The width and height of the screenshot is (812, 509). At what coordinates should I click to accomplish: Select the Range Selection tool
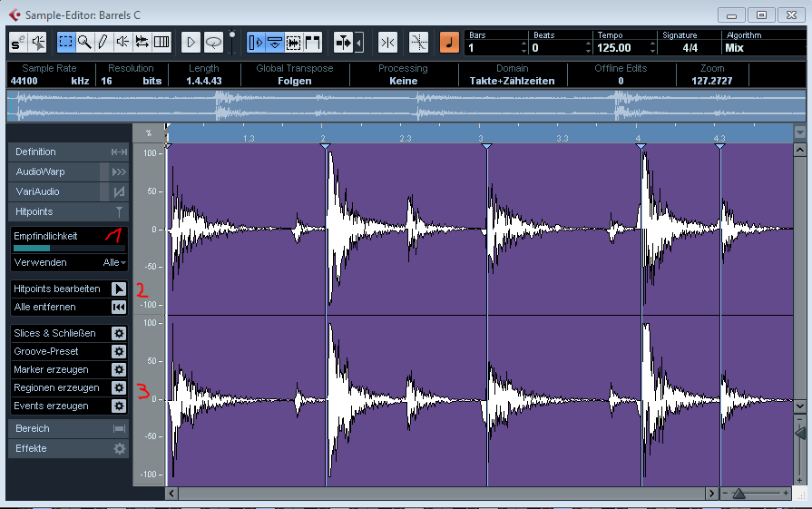[x=65, y=42]
